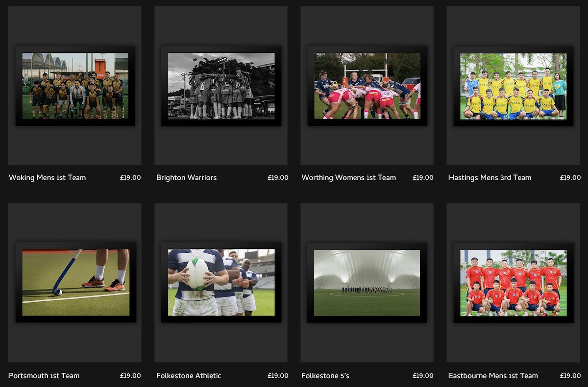This screenshot has width=588, height=387.
Task: Open the 'Folkestone Athletic' title link
Action: (x=189, y=376)
